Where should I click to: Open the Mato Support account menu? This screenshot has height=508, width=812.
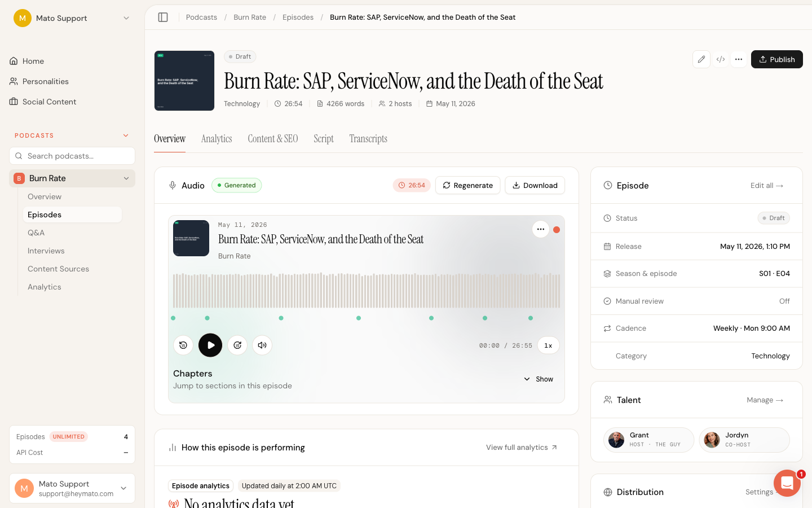pos(72,488)
